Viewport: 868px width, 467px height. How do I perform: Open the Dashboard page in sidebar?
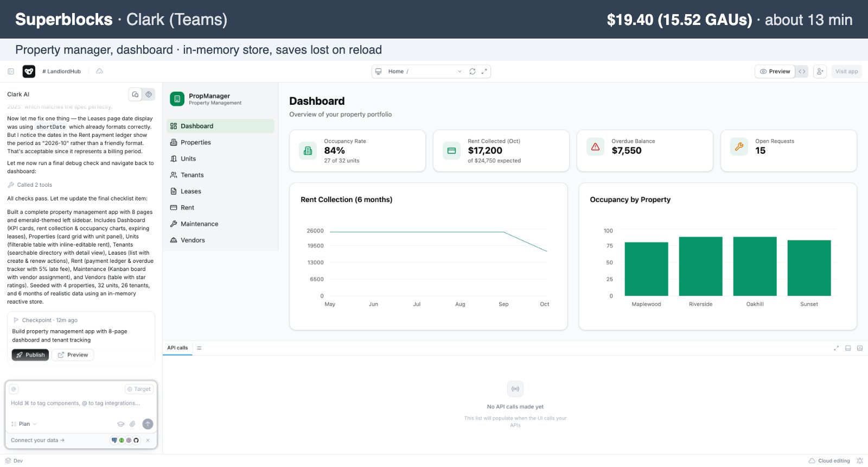[220, 126]
